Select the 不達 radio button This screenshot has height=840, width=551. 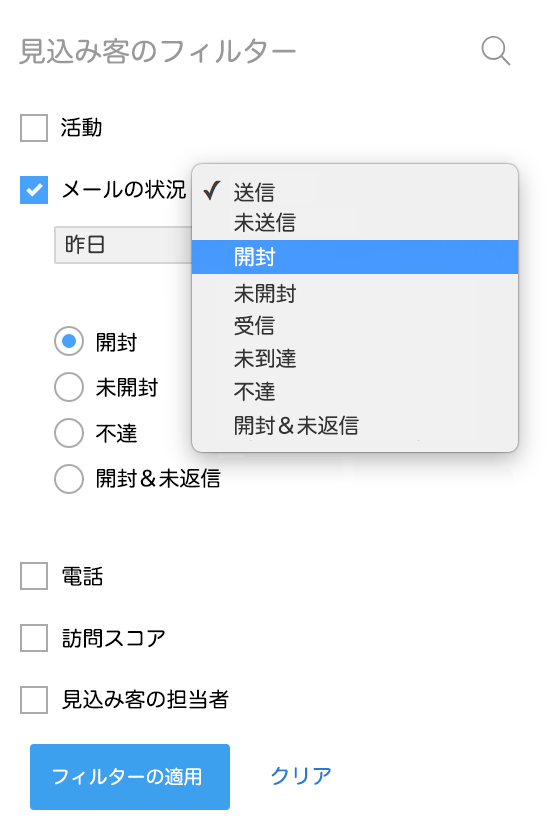tap(69, 433)
